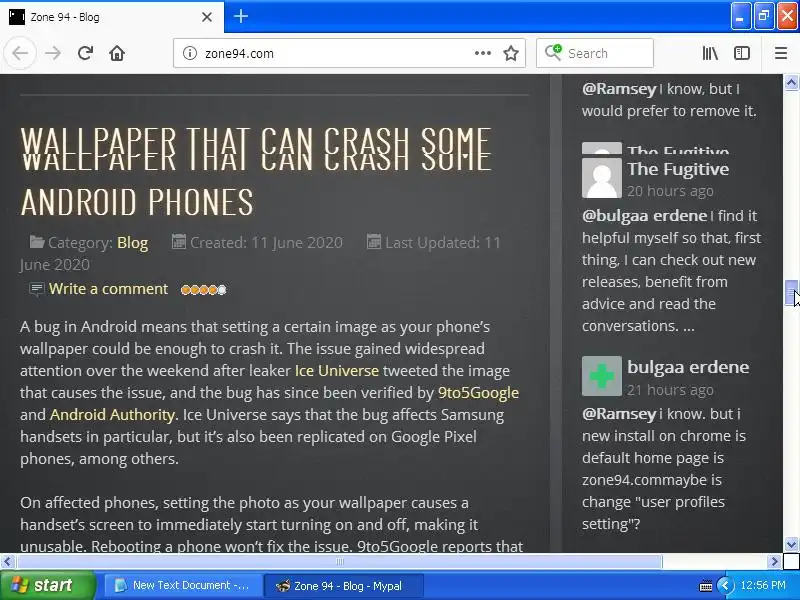Image resolution: width=800 pixels, height=600 pixels.
Task: Click the vertical scrollbar up arrow
Action: tap(791, 82)
